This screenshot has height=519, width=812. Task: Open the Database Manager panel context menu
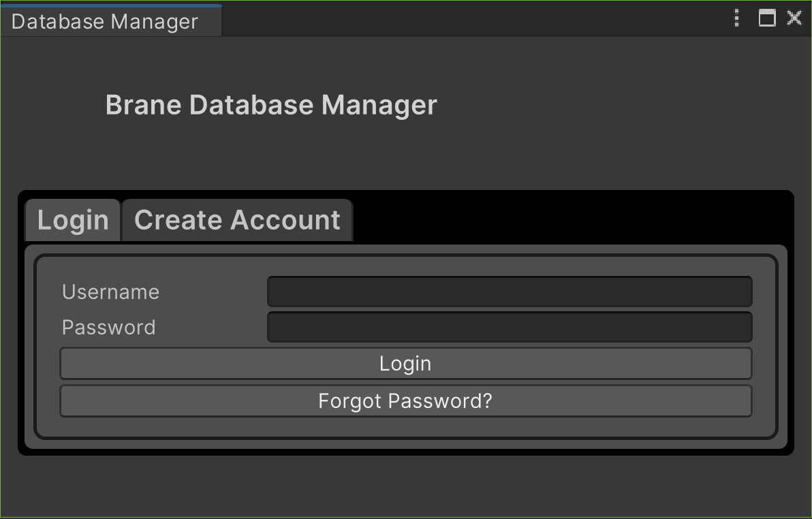(736, 18)
